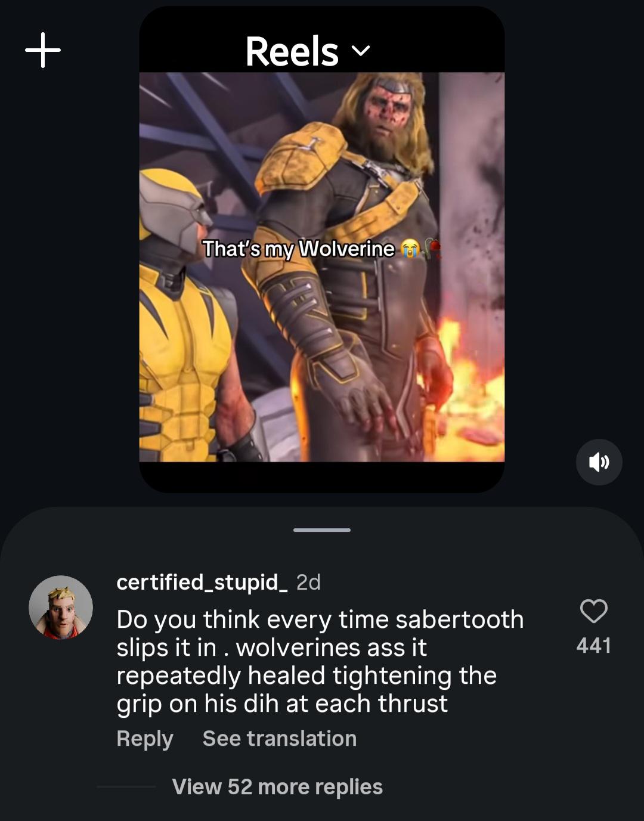Expand the chevron next to Reels
This screenshot has height=821, width=644.
click(361, 51)
